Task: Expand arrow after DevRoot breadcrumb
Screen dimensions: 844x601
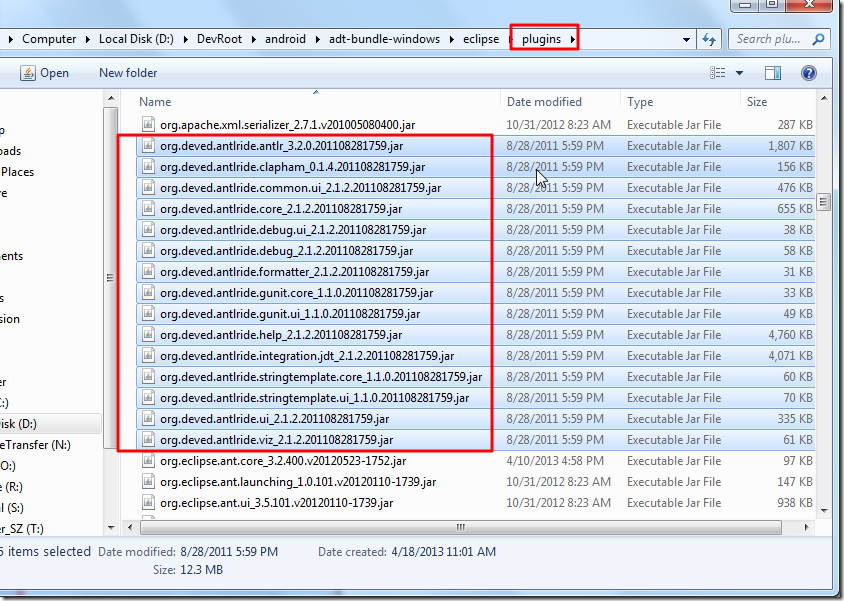Action: 254,39
